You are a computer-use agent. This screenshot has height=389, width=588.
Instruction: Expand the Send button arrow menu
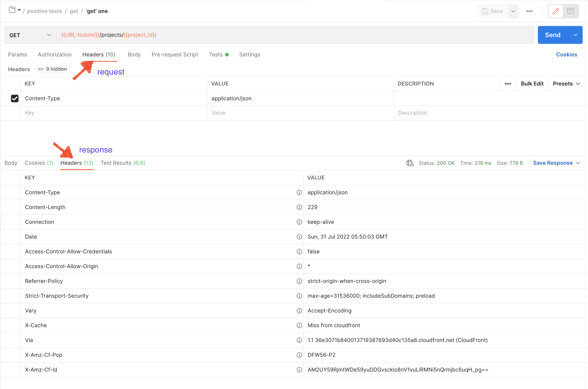(575, 35)
